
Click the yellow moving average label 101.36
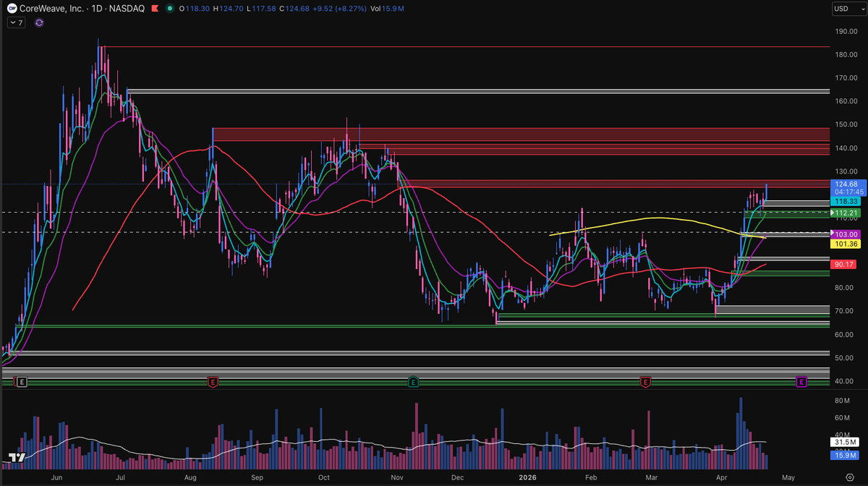point(845,244)
